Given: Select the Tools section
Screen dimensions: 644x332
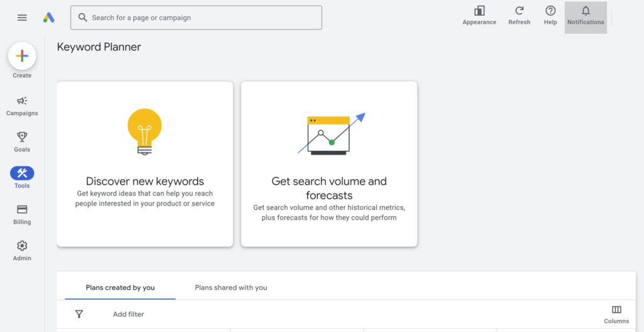Looking at the screenshot, I should tap(22, 178).
